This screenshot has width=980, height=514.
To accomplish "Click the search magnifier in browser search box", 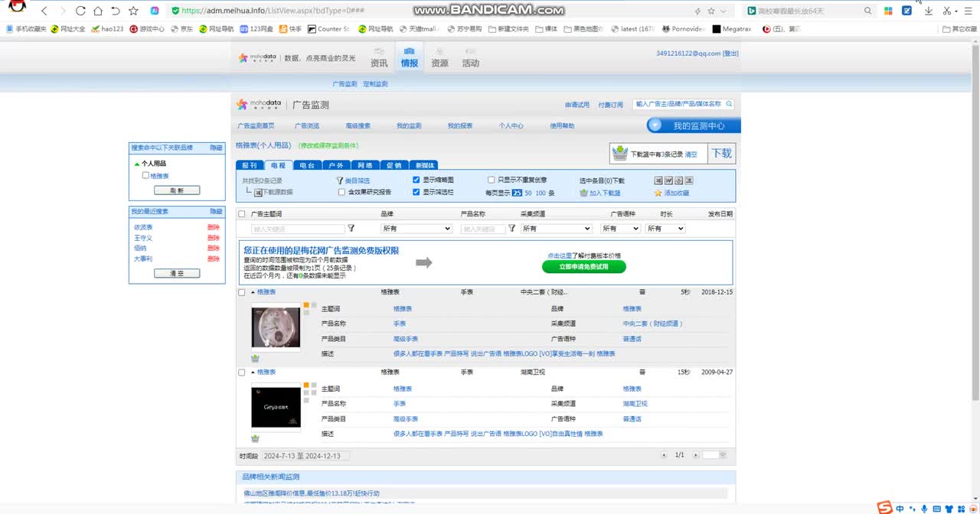I will [x=867, y=11].
